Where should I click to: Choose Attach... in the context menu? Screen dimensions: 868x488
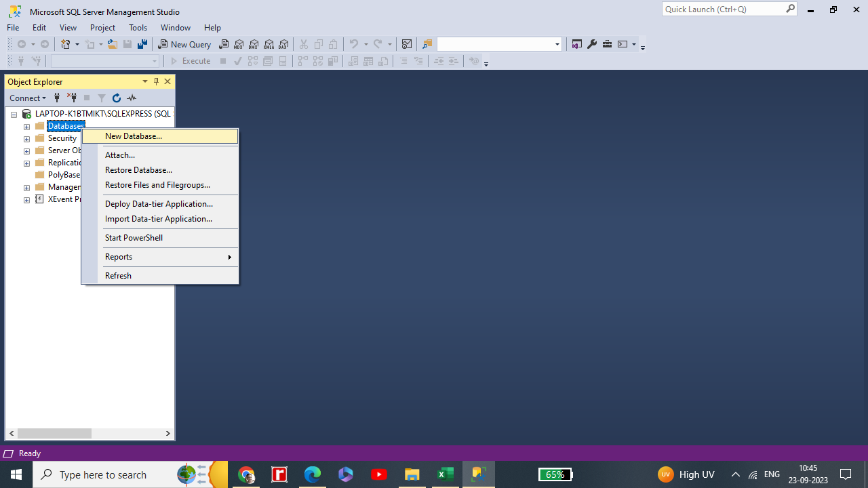[160, 155]
